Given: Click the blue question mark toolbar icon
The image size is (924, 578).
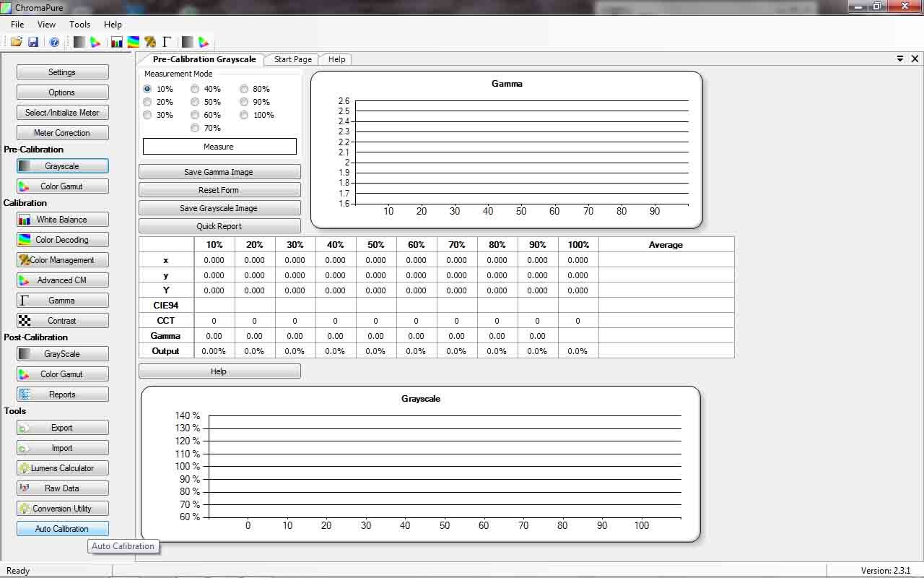Looking at the screenshot, I should 54,43.
